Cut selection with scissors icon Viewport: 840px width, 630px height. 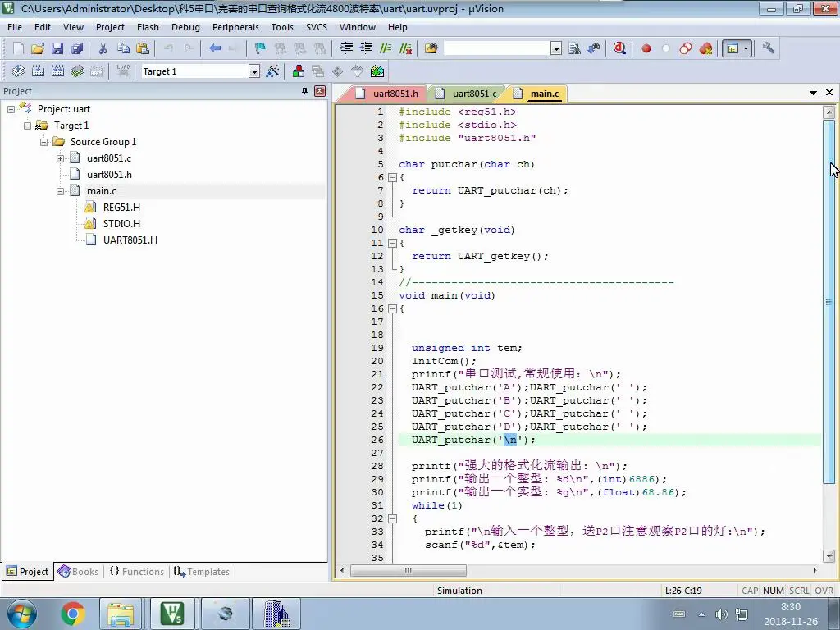(103, 48)
